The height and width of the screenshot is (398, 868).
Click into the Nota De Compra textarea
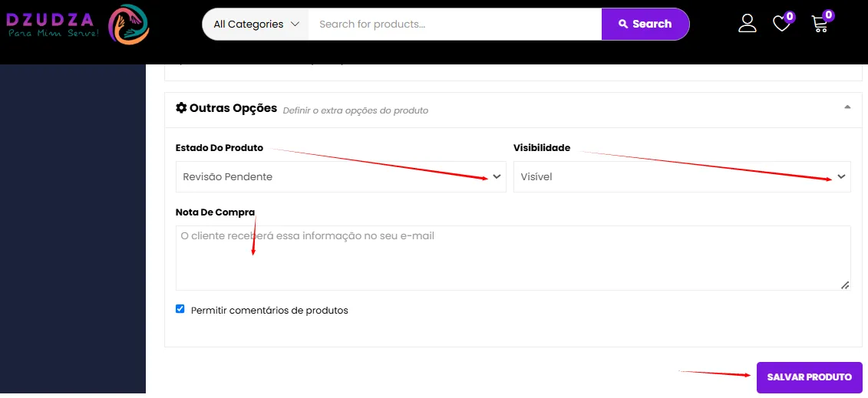click(x=513, y=258)
